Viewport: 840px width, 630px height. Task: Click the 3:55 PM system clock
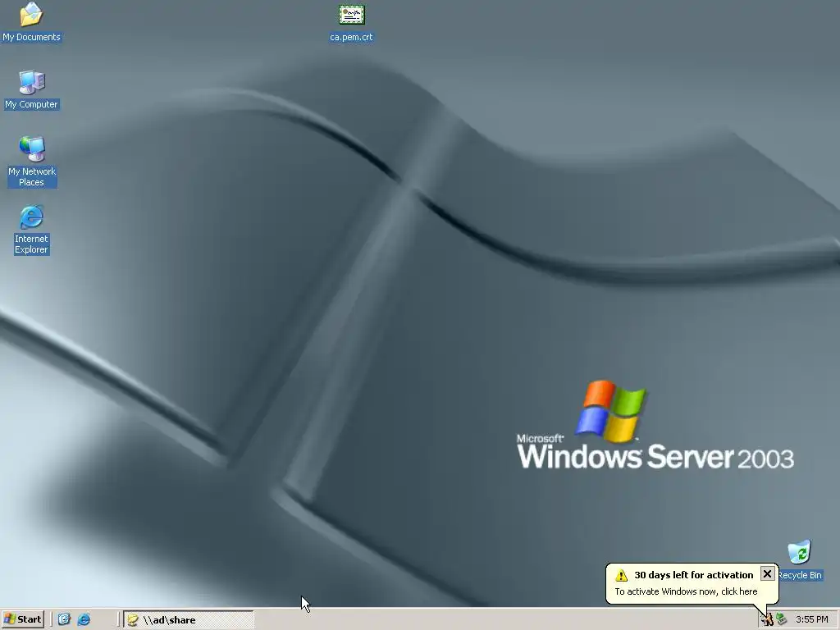coord(811,619)
